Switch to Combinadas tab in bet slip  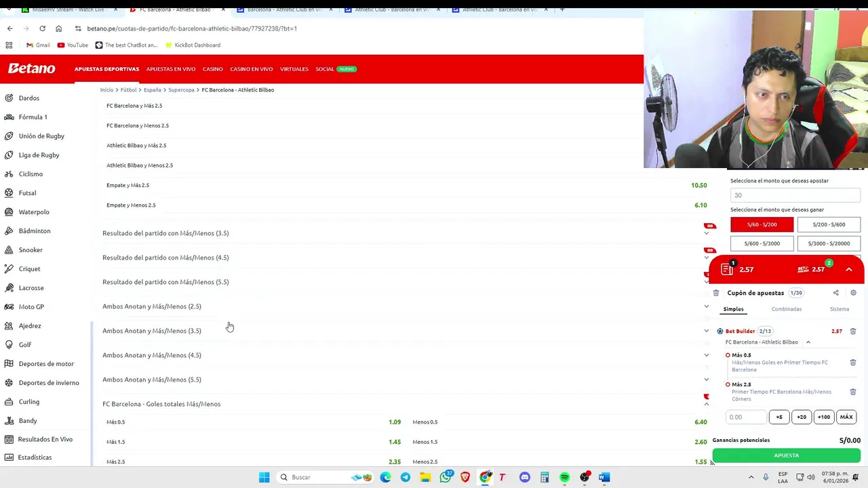(786, 309)
